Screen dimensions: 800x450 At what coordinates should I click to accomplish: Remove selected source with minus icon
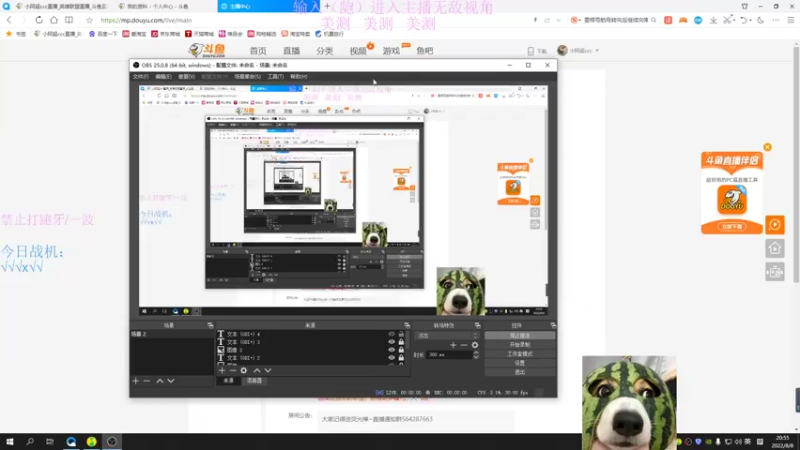(233, 370)
